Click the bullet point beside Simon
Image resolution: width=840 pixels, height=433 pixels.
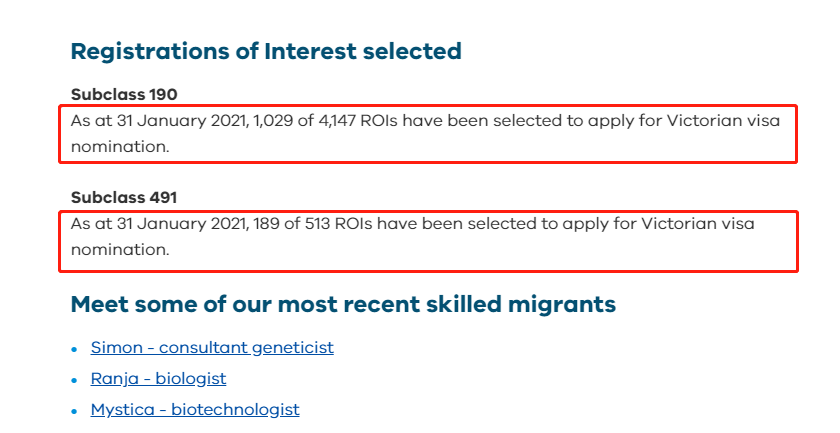(x=74, y=349)
